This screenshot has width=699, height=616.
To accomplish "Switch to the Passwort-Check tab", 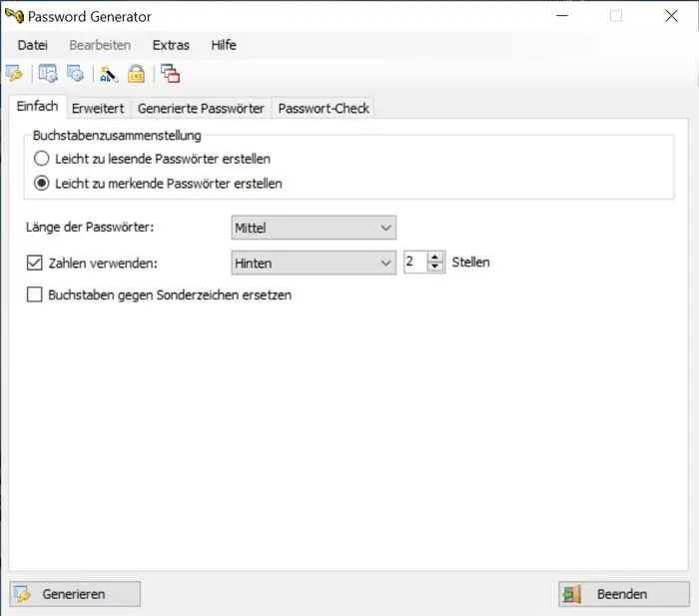I will [x=324, y=108].
